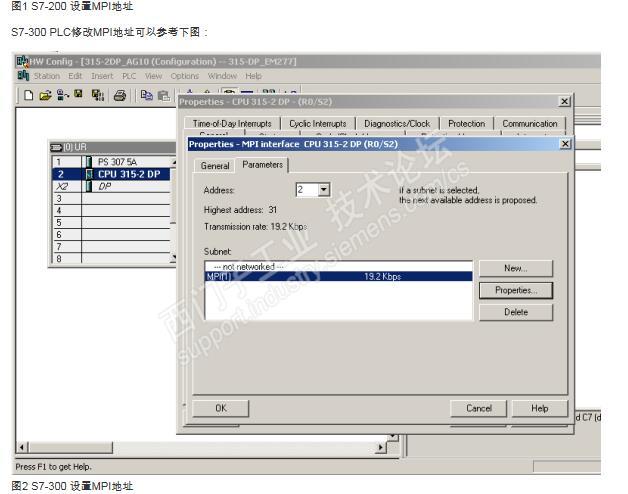Select the MPI(1) 19.2 Kbps subnet
628x494 pixels.
click(338, 276)
